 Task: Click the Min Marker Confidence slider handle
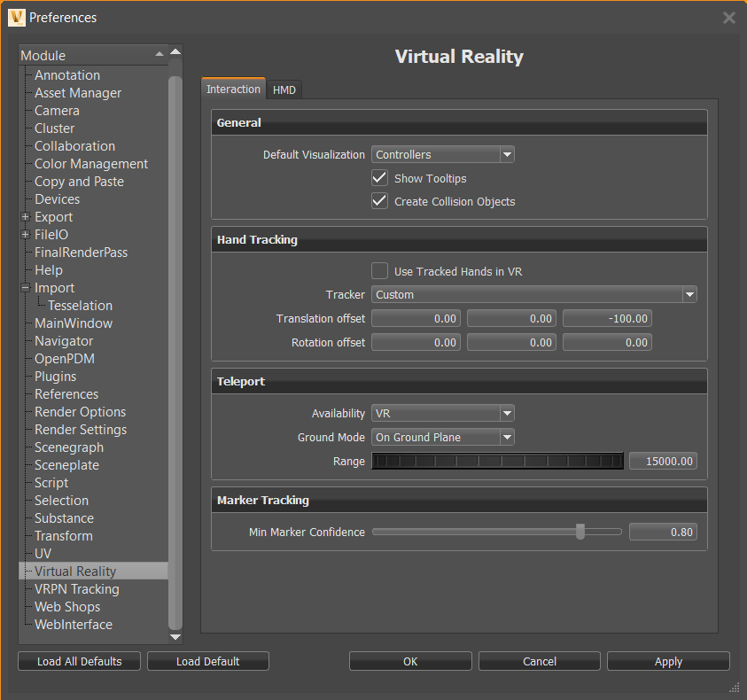point(580,532)
